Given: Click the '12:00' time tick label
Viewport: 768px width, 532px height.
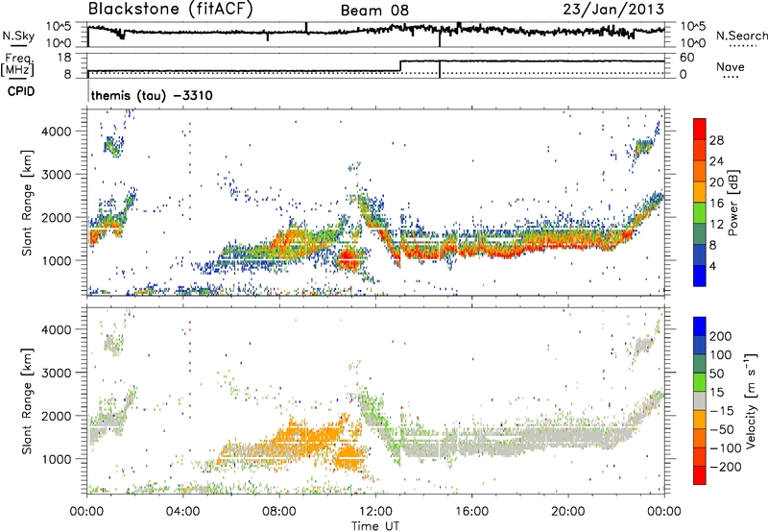Looking at the screenshot, I should pos(375,512).
